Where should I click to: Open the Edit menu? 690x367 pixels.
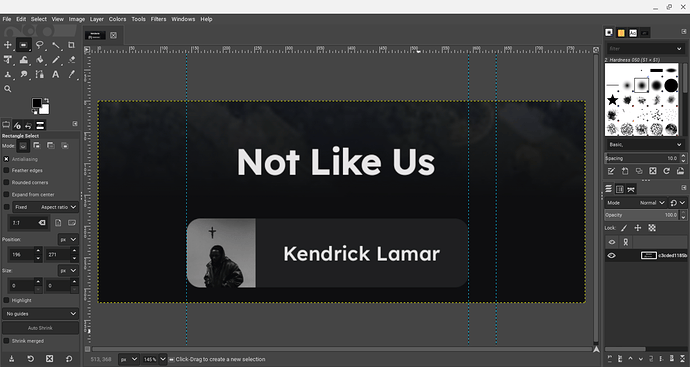21,19
